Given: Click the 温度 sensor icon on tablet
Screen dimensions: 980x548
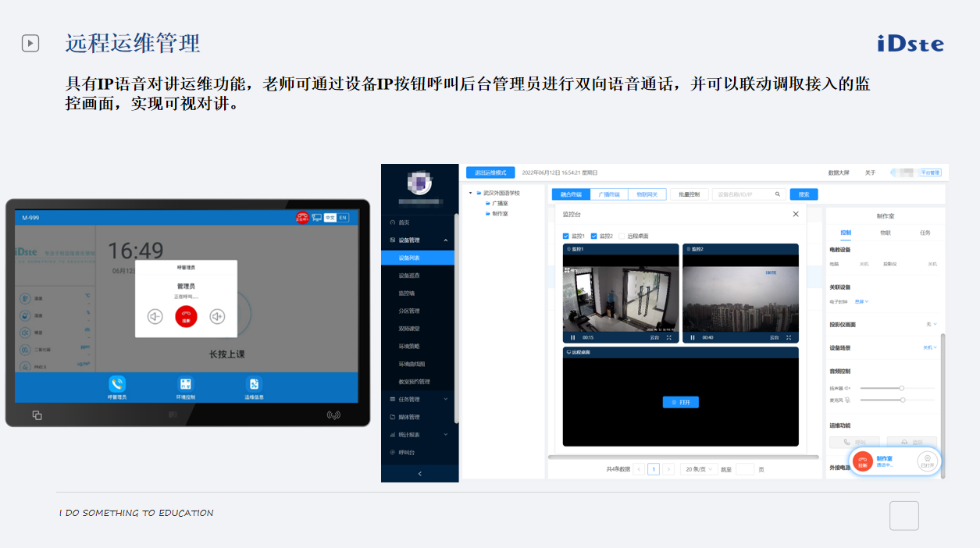Looking at the screenshot, I should point(26,298).
